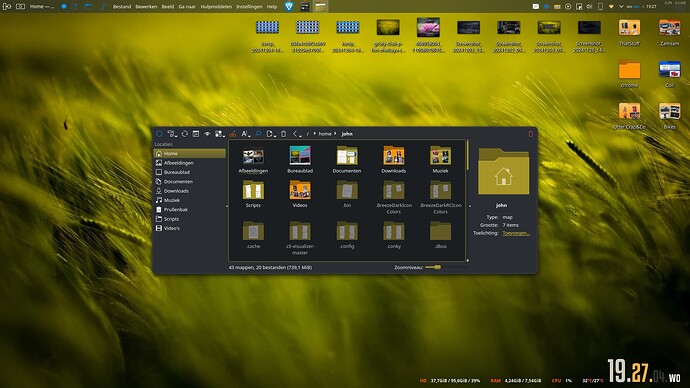The width and height of the screenshot is (690, 388).
Task: Toggle hidden files with the eye icon
Action: [x=207, y=134]
